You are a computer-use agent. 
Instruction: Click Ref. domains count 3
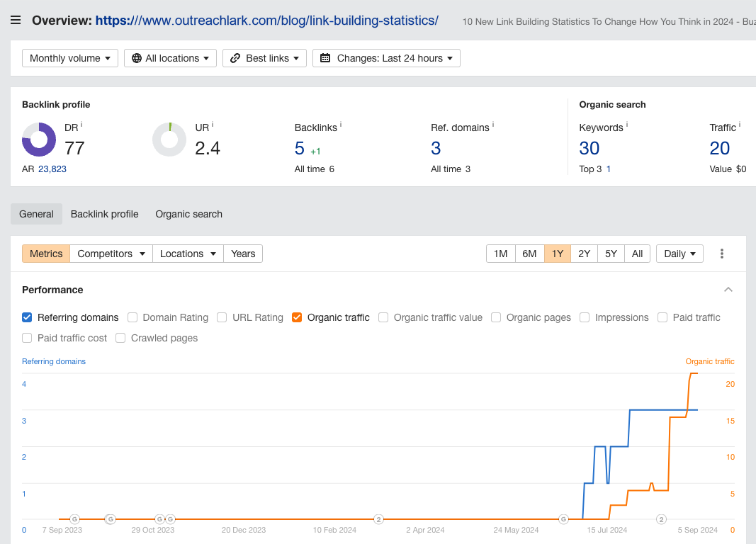pos(436,149)
